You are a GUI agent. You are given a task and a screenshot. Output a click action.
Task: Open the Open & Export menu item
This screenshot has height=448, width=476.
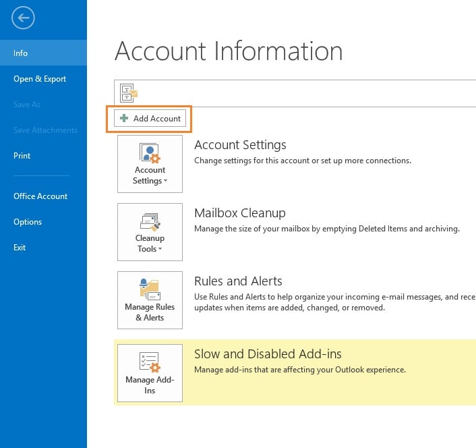(43, 79)
